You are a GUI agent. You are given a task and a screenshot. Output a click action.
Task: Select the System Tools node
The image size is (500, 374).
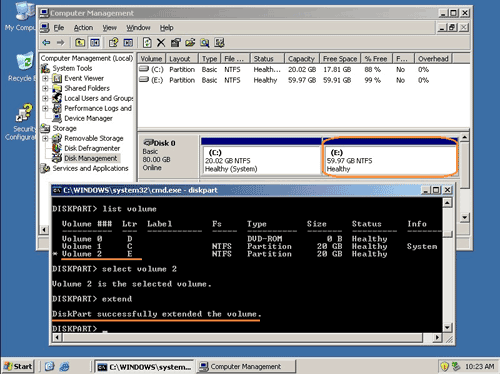click(72, 68)
